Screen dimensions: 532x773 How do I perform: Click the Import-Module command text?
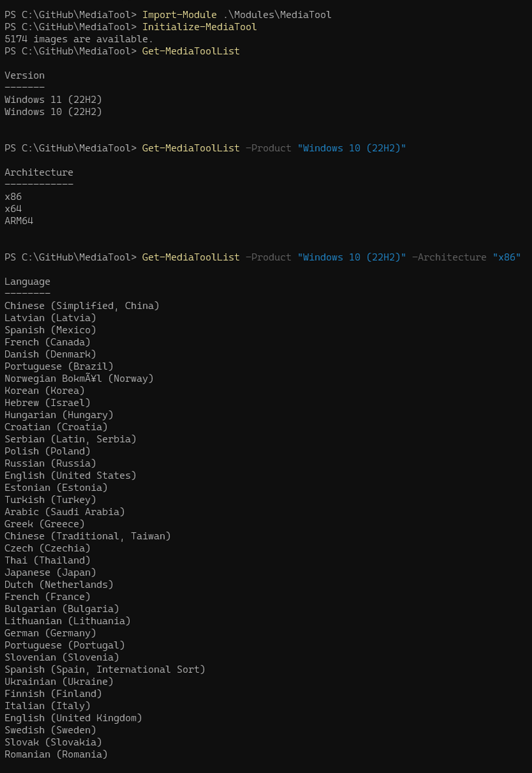point(179,15)
